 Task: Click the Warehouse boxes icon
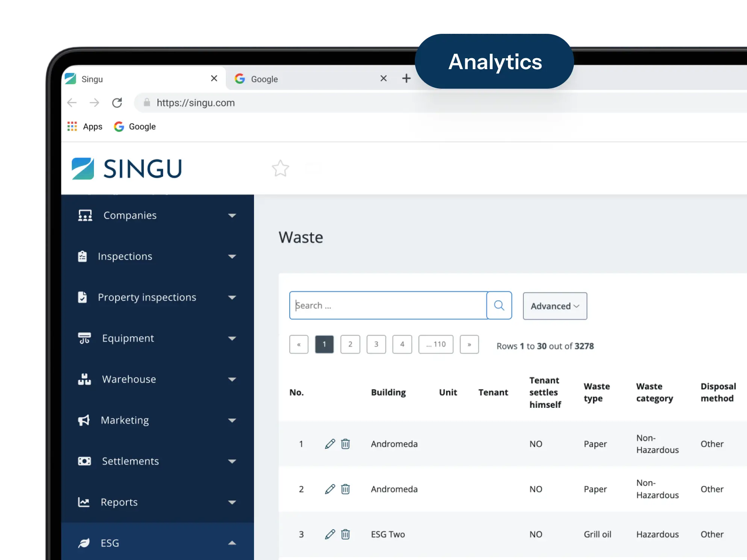[x=85, y=379]
